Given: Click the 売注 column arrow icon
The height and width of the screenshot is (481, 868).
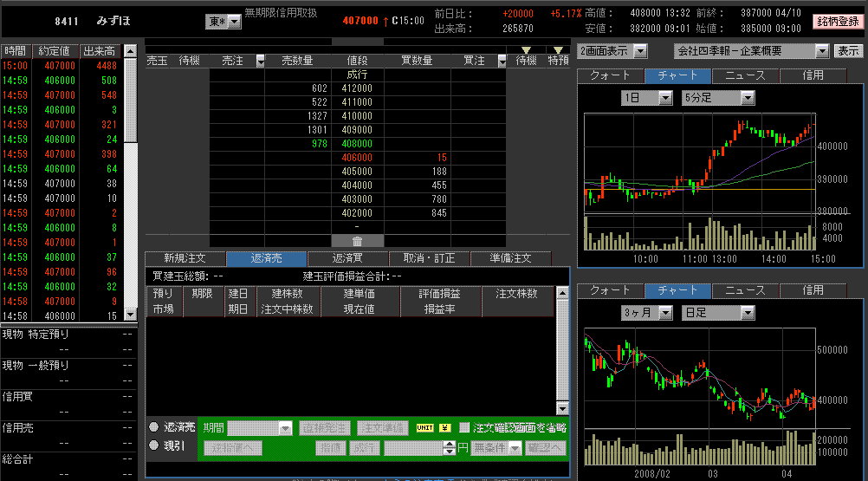Looking at the screenshot, I should coord(258,61).
